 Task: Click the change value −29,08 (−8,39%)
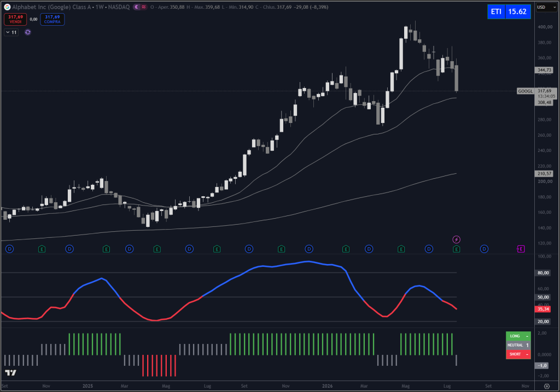(x=311, y=7)
